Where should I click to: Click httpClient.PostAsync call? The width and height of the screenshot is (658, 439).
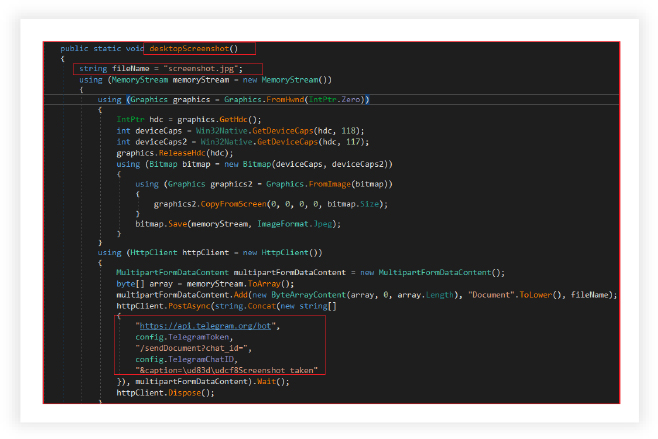[163, 306]
